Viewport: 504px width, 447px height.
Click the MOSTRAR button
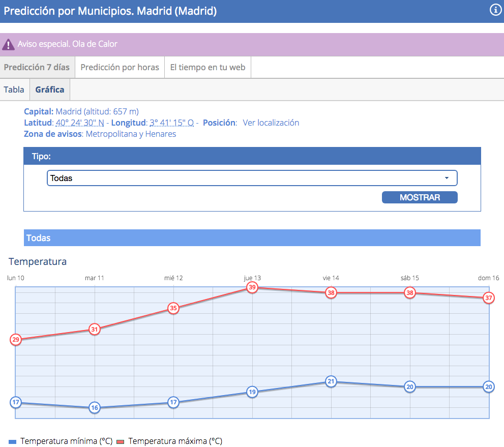tap(420, 197)
